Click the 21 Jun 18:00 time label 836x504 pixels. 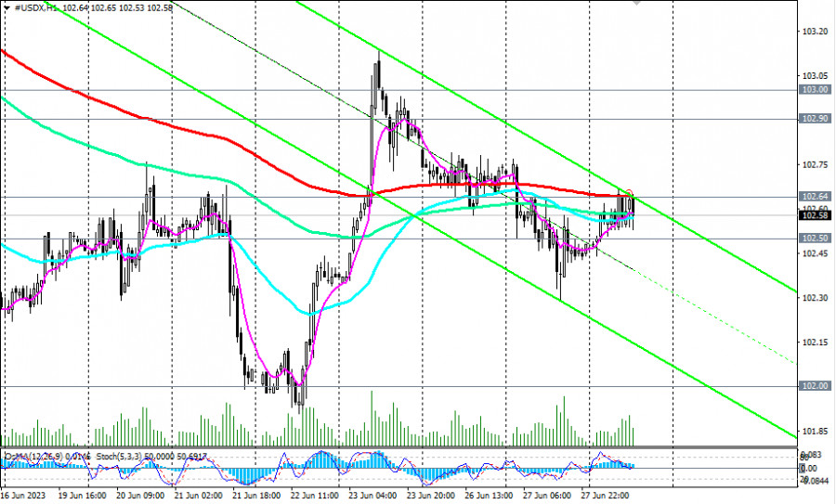coord(256,496)
